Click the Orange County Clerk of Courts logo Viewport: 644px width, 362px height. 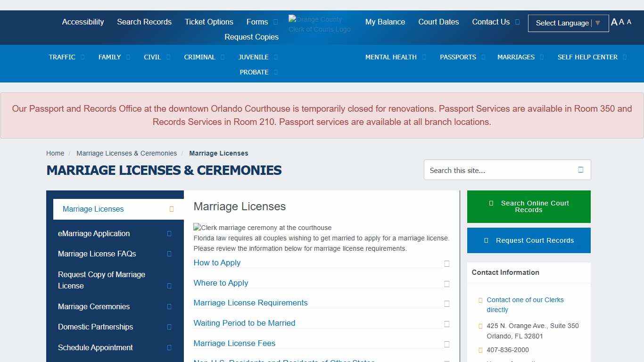tap(320, 24)
